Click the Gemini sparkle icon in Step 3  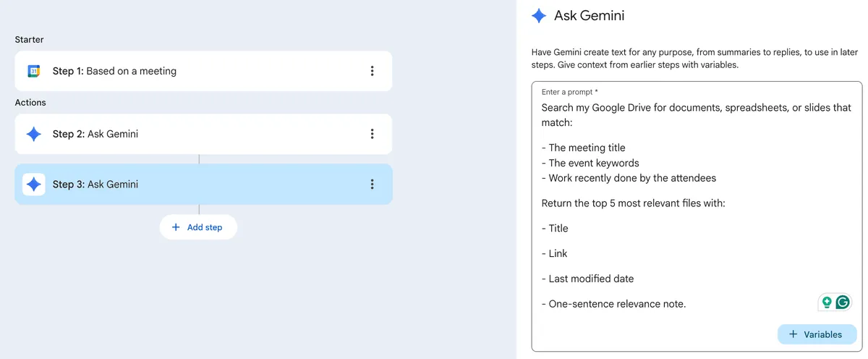click(33, 184)
